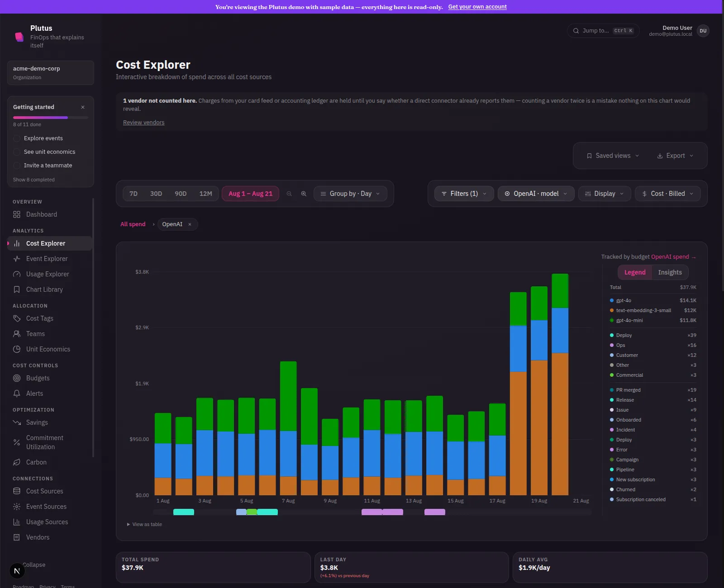Open Cost Billed dropdown
This screenshot has height=588, width=724.
667,194
